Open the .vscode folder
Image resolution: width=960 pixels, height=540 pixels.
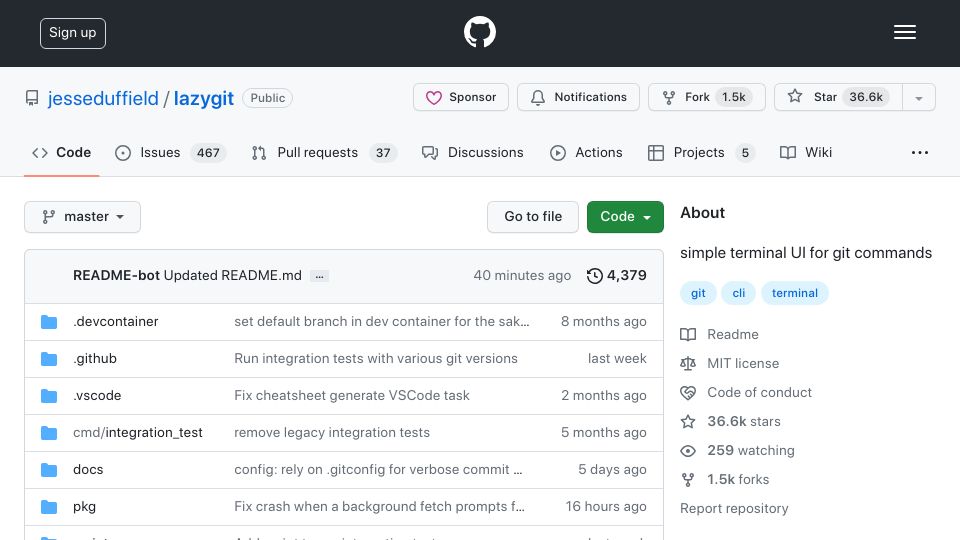click(97, 396)
